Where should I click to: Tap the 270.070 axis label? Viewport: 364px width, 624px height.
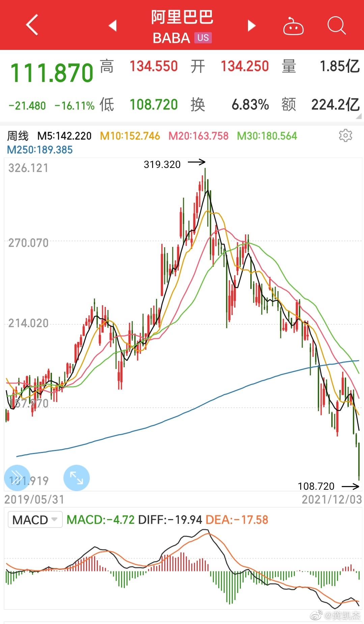pos(28,243)
